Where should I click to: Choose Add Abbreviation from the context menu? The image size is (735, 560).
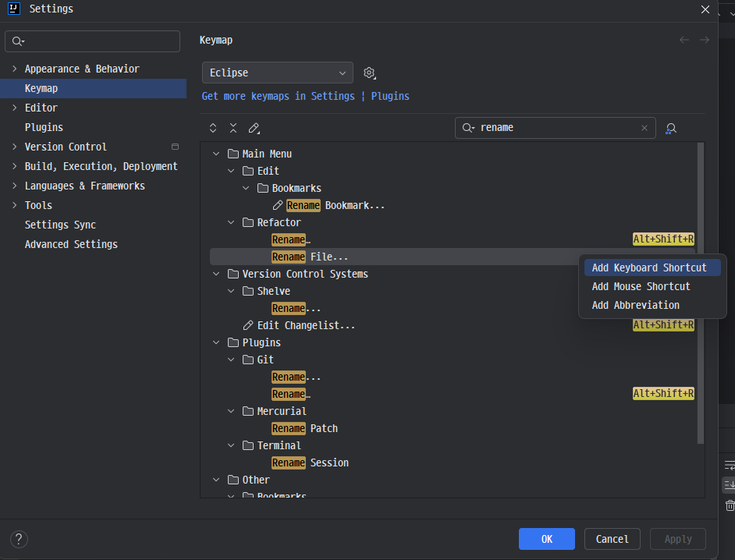click(635, 305)
